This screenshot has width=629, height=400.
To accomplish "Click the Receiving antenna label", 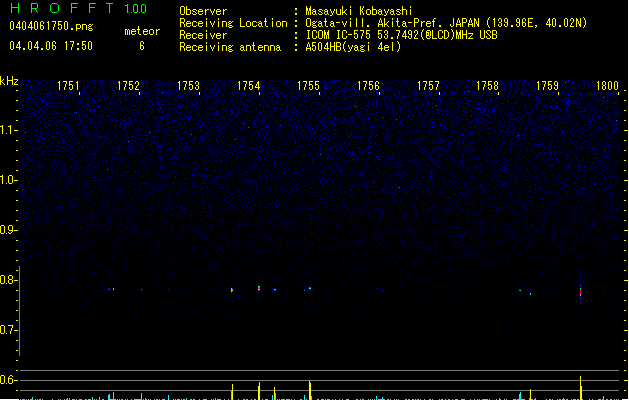I will pyautogui.click(x=230, y=47).
